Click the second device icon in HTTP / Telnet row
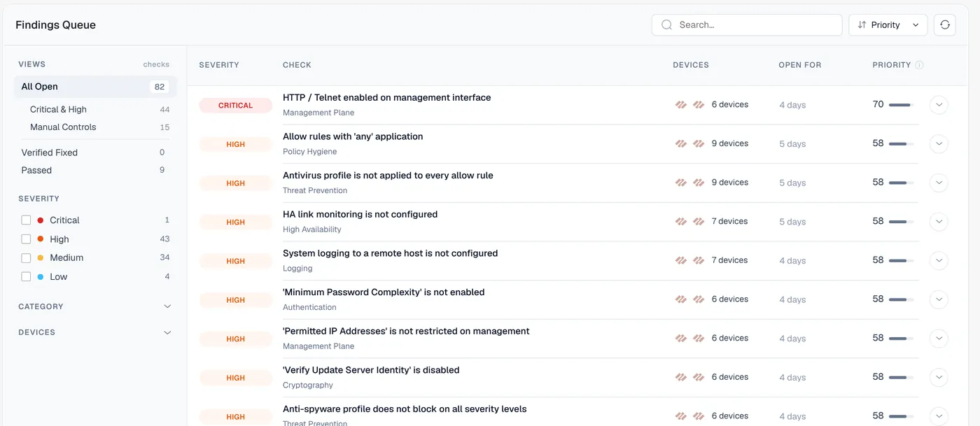Viewport: 980px width, 426px height. (x=698, y=105)
